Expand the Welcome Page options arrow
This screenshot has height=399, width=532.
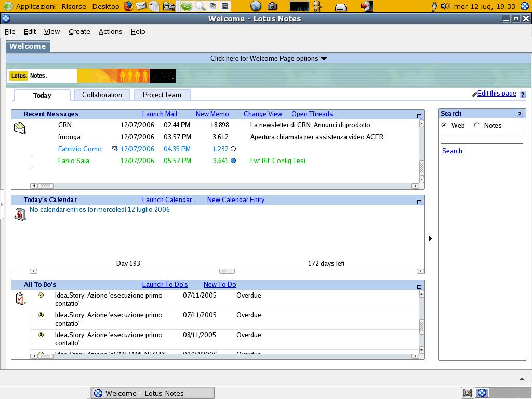pos(324,59)
